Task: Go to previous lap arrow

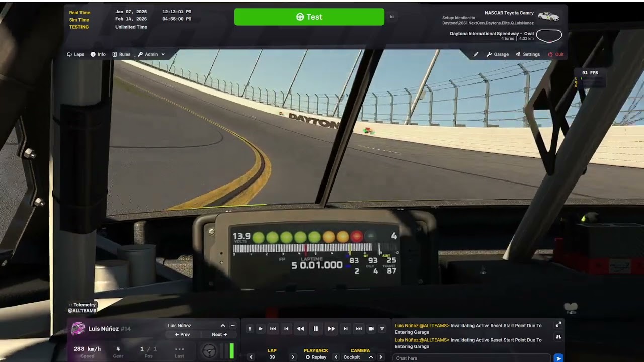Action: pyautogui.click(x=251, y=357)
